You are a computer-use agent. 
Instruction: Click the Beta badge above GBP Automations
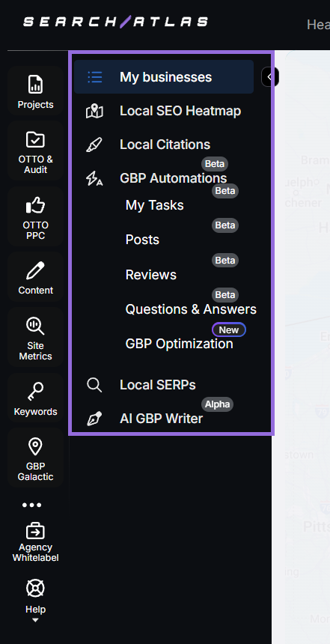[x=214, y=164]
